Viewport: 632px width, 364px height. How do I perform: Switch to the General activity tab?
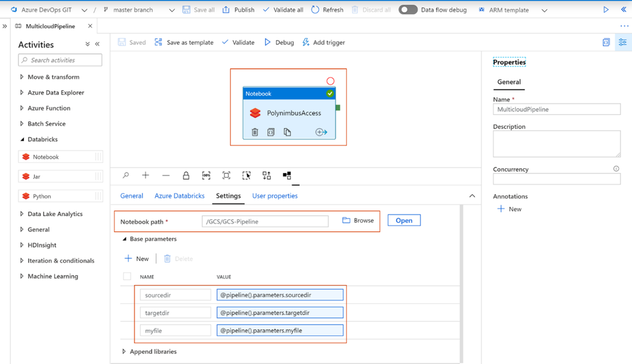coord(132,196)
